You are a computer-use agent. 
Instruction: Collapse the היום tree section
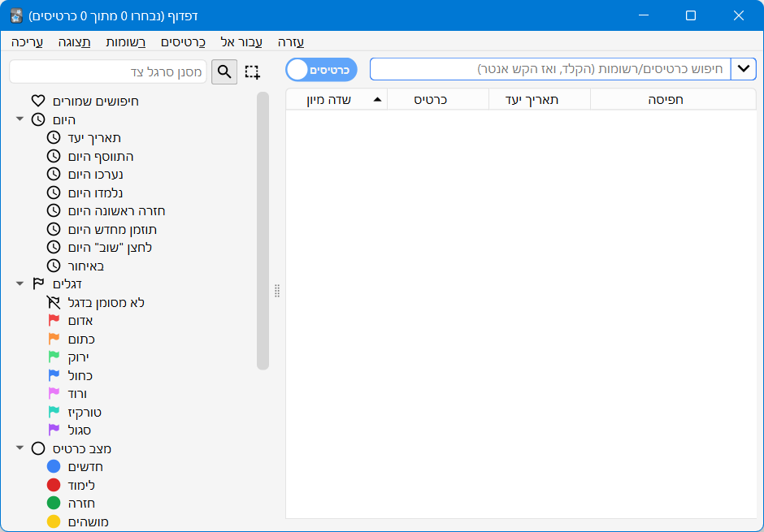pos(20,119)
